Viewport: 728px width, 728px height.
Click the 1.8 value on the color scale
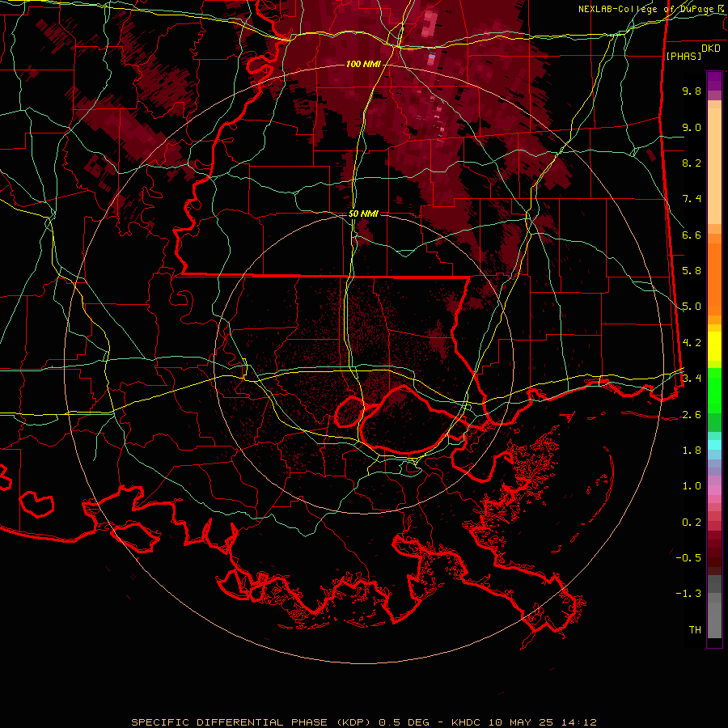coord(692,451)
